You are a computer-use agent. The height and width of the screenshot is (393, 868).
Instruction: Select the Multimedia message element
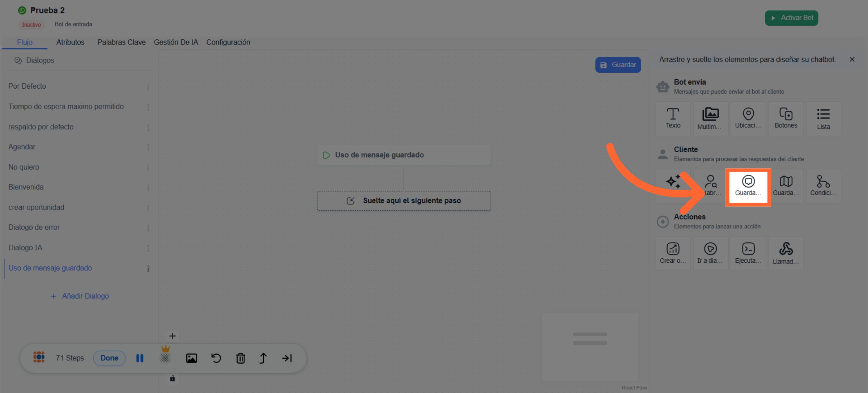[x=710, y=118]
